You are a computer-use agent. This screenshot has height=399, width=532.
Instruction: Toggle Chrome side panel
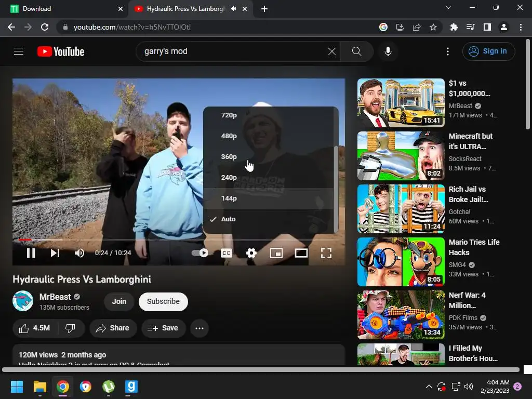[487, 27]
